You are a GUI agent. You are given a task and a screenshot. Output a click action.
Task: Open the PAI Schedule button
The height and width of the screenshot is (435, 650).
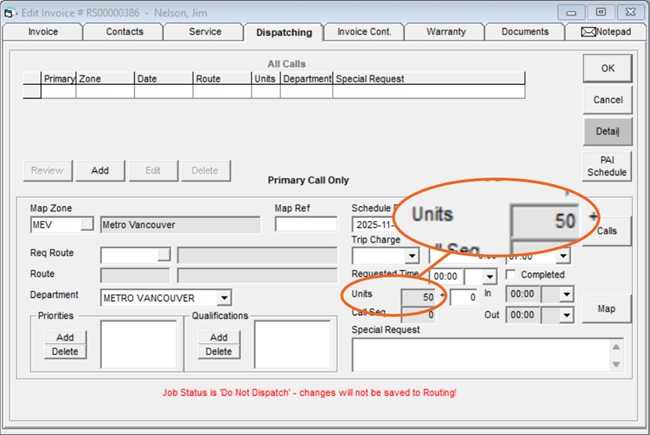607,166
